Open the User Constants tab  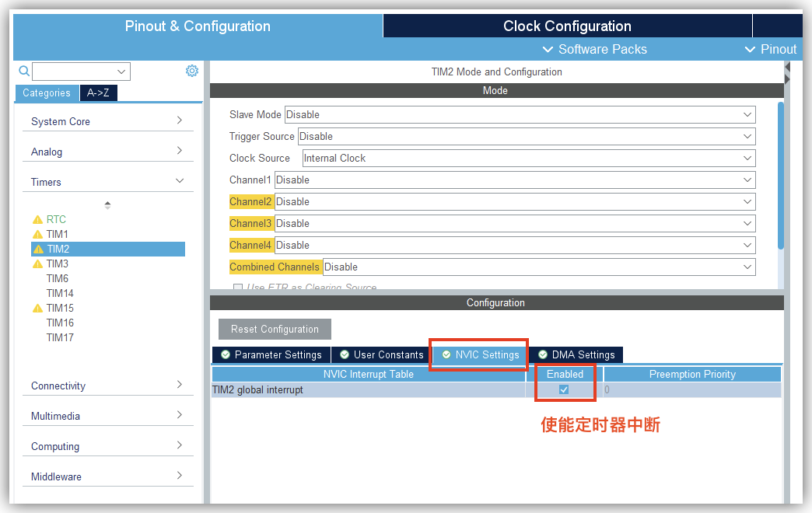(382, 355)
